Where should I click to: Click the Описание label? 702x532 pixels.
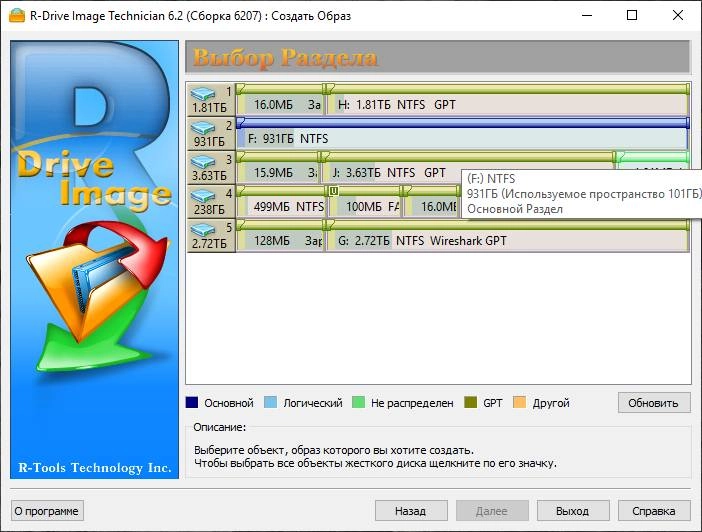tap(219, 427)
